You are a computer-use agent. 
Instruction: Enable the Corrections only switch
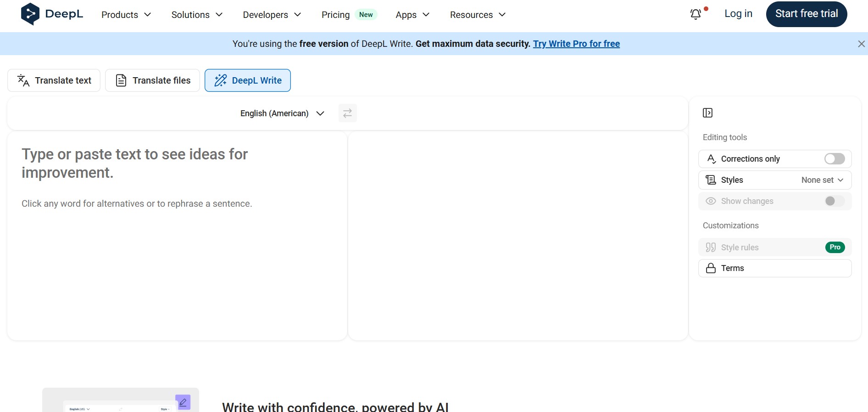[835, 159]
